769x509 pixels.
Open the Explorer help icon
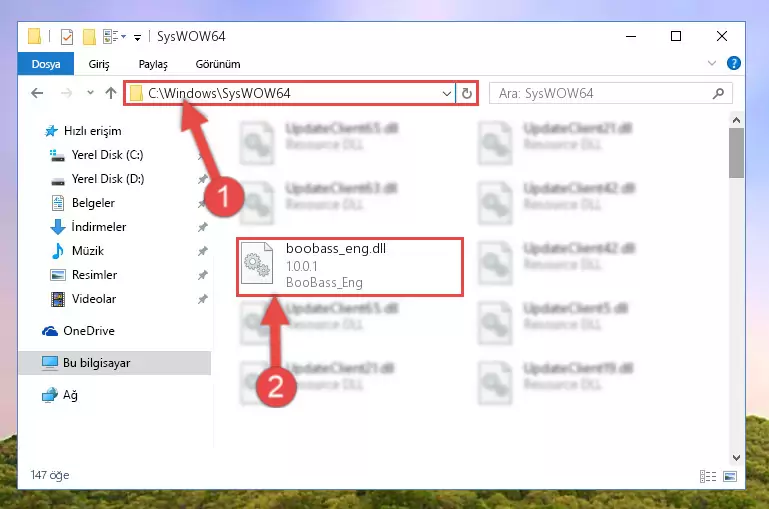734,63
